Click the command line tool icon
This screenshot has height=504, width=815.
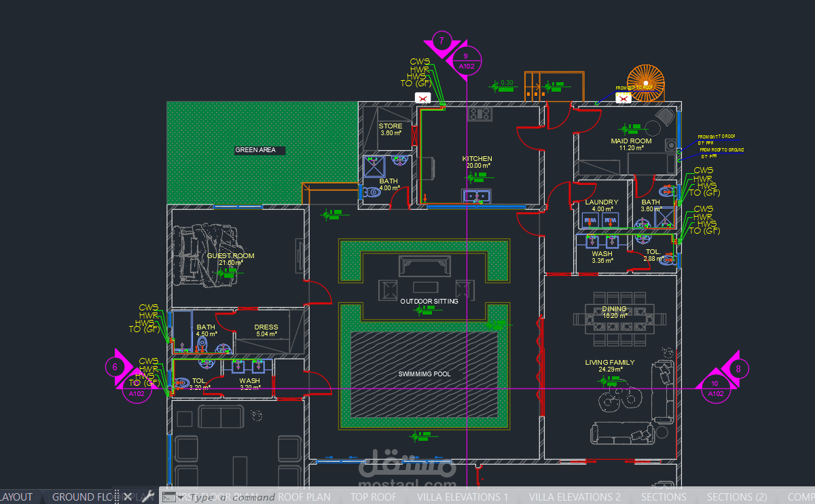click(x=168, y=497)
